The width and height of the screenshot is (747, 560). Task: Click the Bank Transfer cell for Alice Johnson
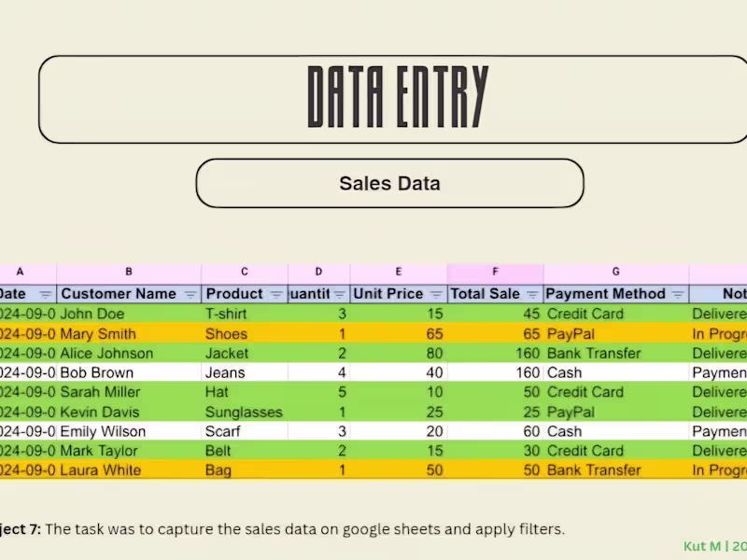coord(594,354)
